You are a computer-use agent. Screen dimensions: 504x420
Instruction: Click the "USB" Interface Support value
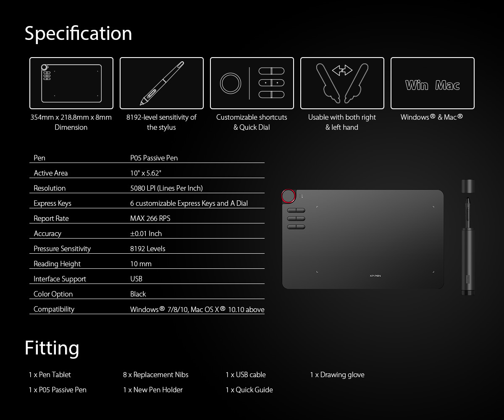[136, 279]
